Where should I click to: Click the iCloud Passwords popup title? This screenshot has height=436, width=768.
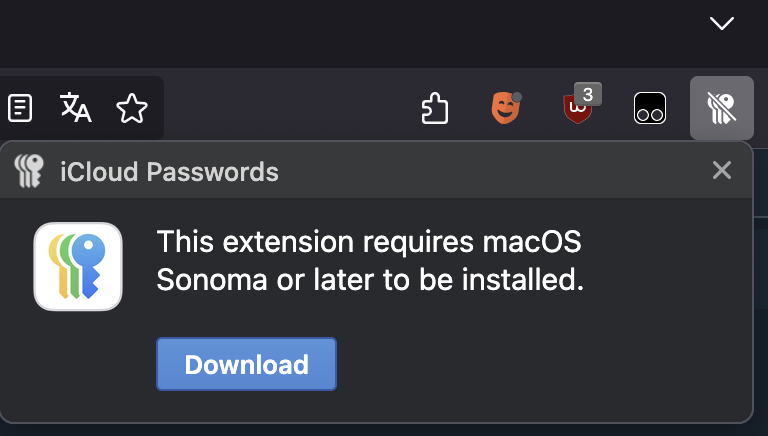(x=169, y=172)
